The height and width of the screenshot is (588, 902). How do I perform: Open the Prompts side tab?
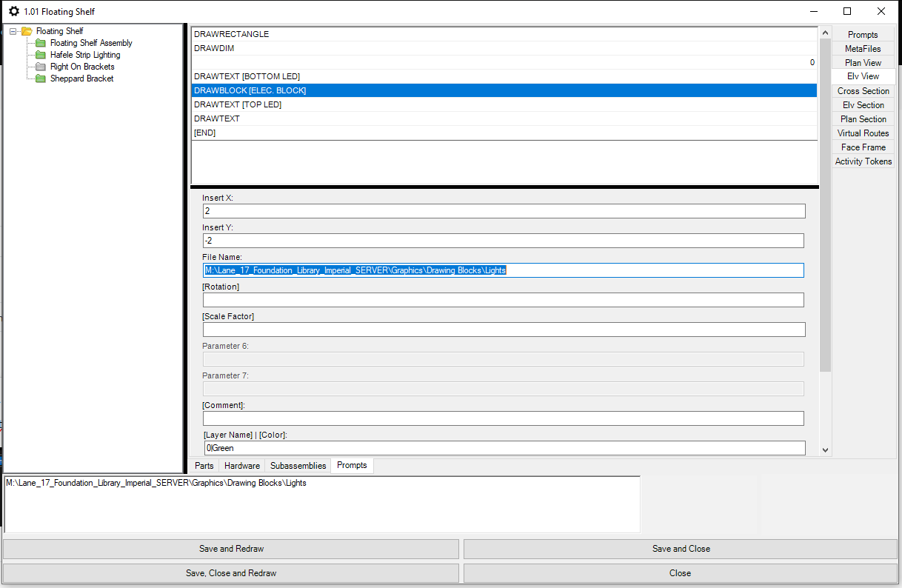[863, 35]
